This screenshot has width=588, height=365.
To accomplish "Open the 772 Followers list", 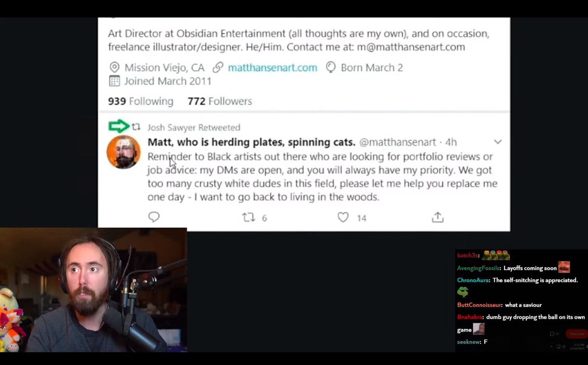I will tap(220, 101).
